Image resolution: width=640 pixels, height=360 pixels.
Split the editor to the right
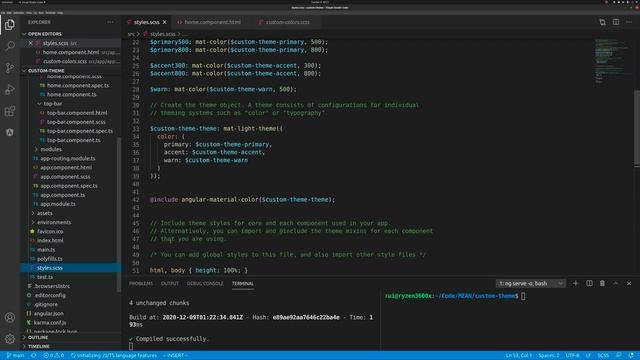pos(616,22)
